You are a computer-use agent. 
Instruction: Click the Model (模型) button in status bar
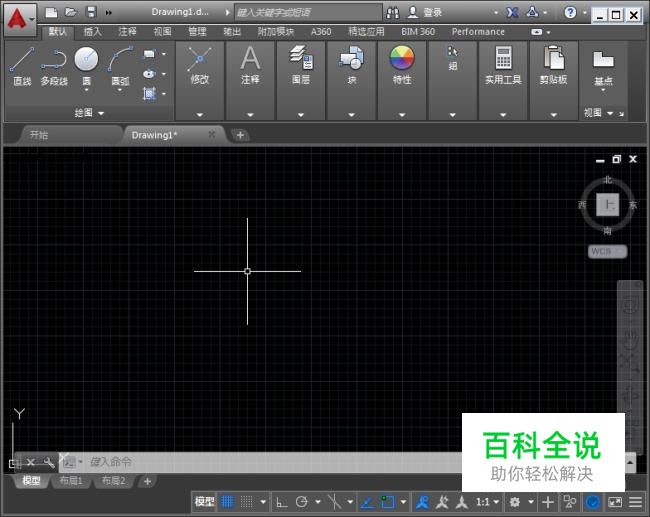[x=204, y=502]
